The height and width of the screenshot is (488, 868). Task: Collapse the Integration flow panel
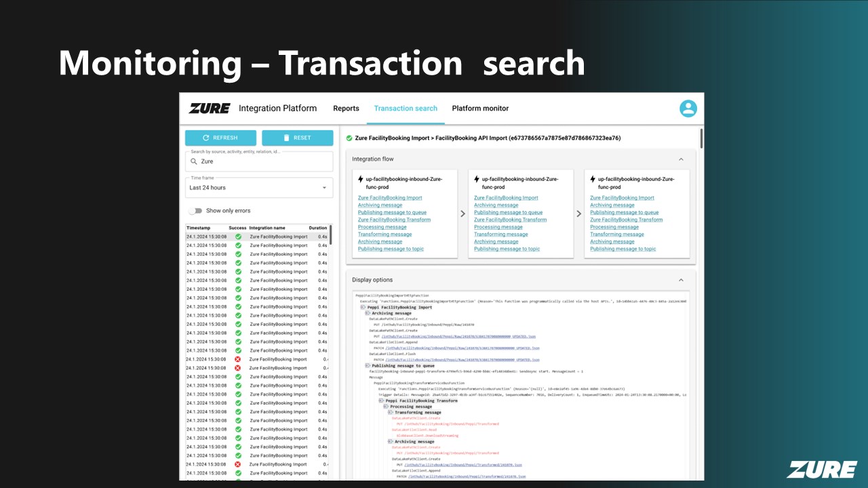(x=682, y=159)
